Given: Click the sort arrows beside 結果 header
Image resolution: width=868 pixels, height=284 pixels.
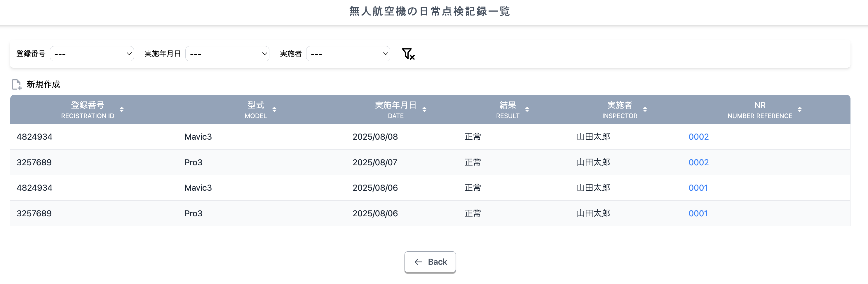Looking at the screenshot, I should [x=527, y=109].
